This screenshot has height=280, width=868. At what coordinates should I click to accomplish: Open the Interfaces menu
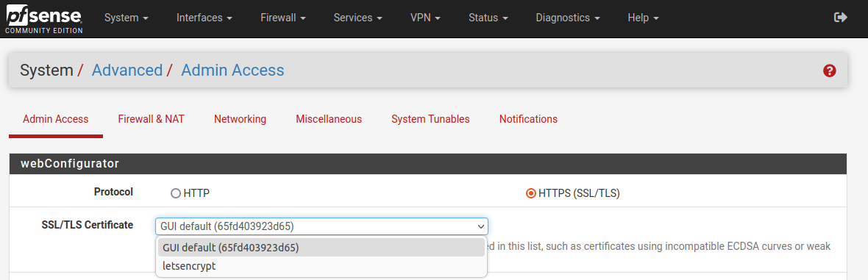(204, 18)
